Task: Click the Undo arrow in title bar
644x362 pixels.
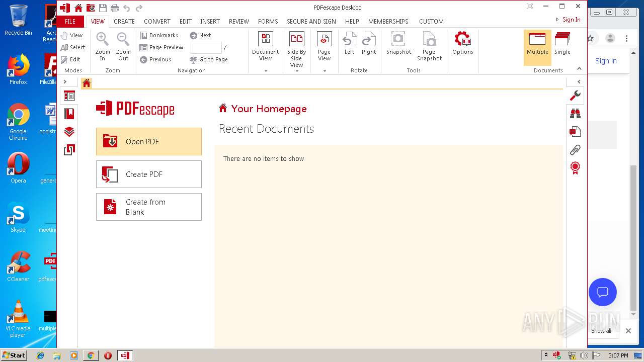Action: pos(127,8)
